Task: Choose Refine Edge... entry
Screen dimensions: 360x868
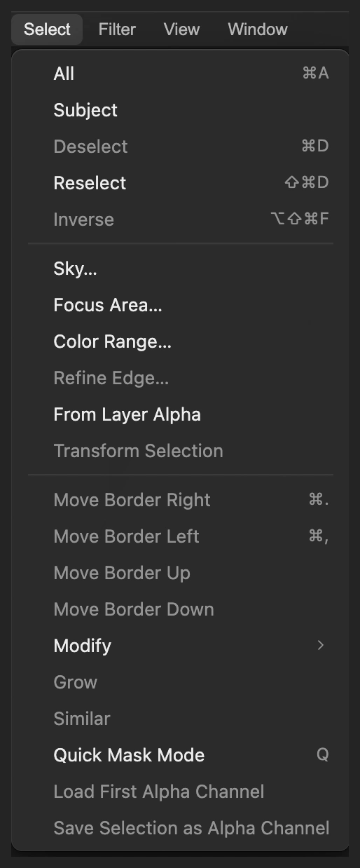Action: (x=180, y=378)
